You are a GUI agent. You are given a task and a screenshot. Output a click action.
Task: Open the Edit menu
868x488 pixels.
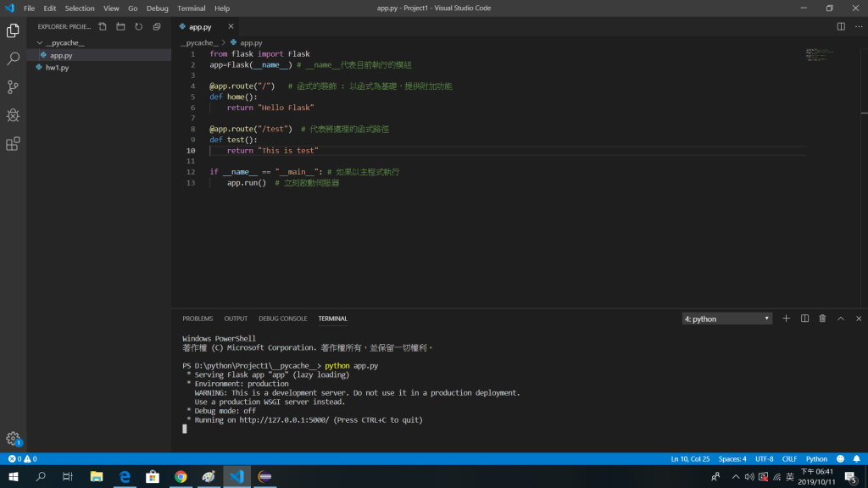click(50, 8)
